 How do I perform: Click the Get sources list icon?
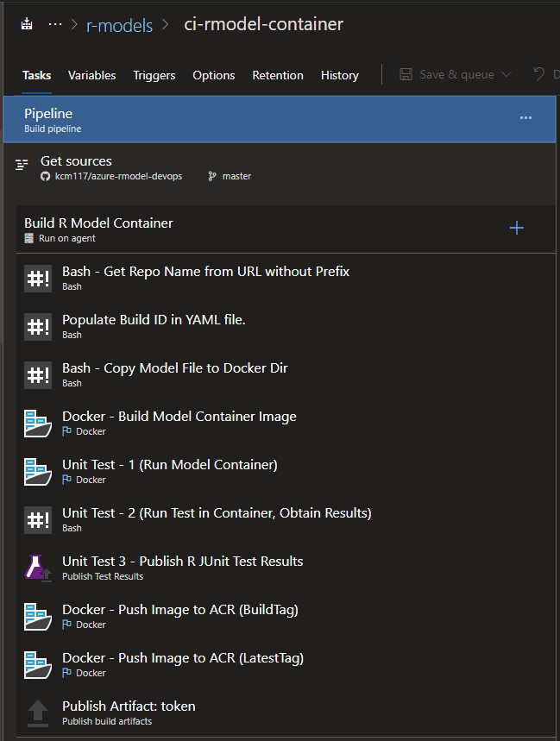click(22, 165)
